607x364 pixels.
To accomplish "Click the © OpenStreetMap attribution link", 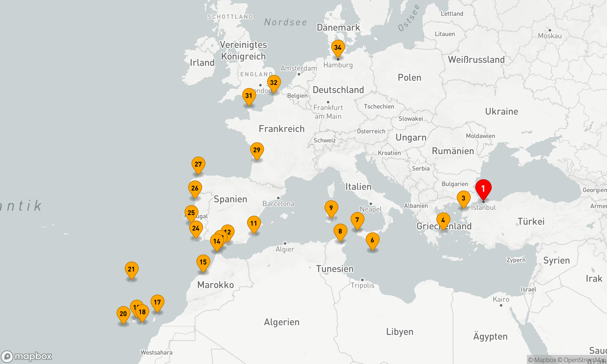I will pyautogui.click(x=581, y=360).
